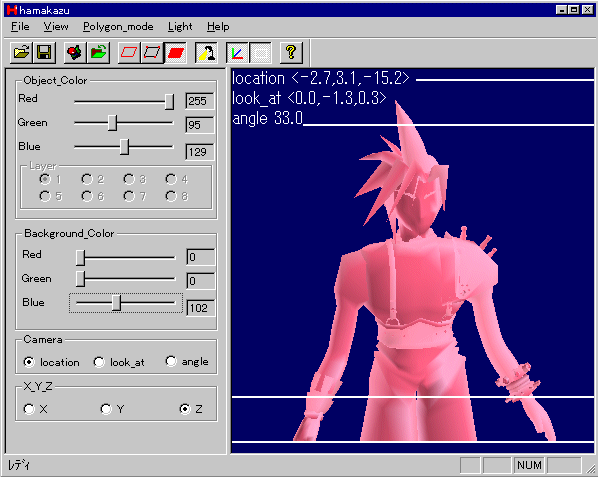Click the greyed dotted rectangle toolbar icon
This screenshot has width=598, height=477.
(260, 53)
